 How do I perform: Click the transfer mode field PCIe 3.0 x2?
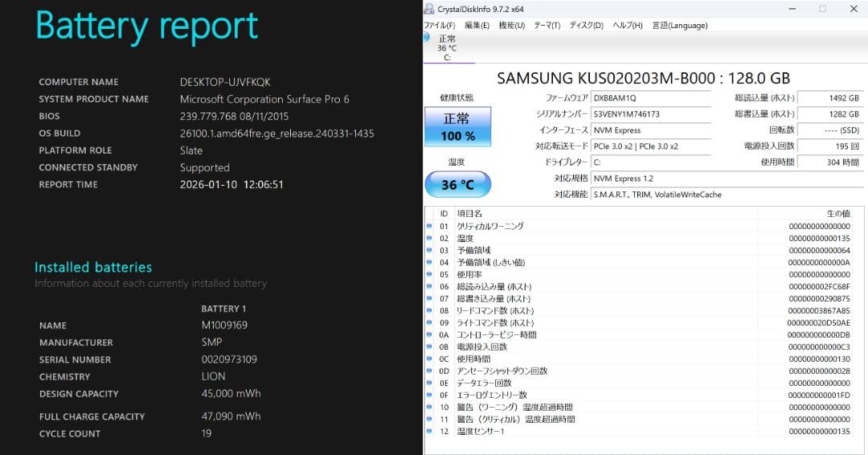tap(650, 146)
